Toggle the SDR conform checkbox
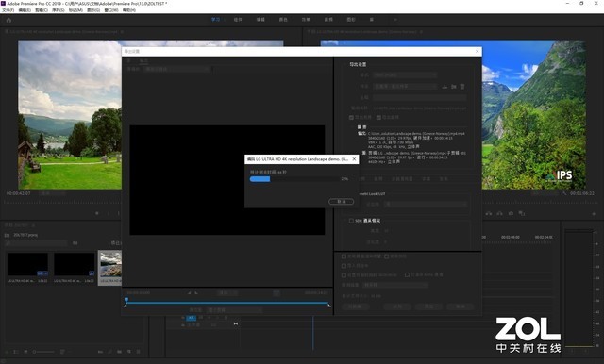 click(x=351, y=221)
